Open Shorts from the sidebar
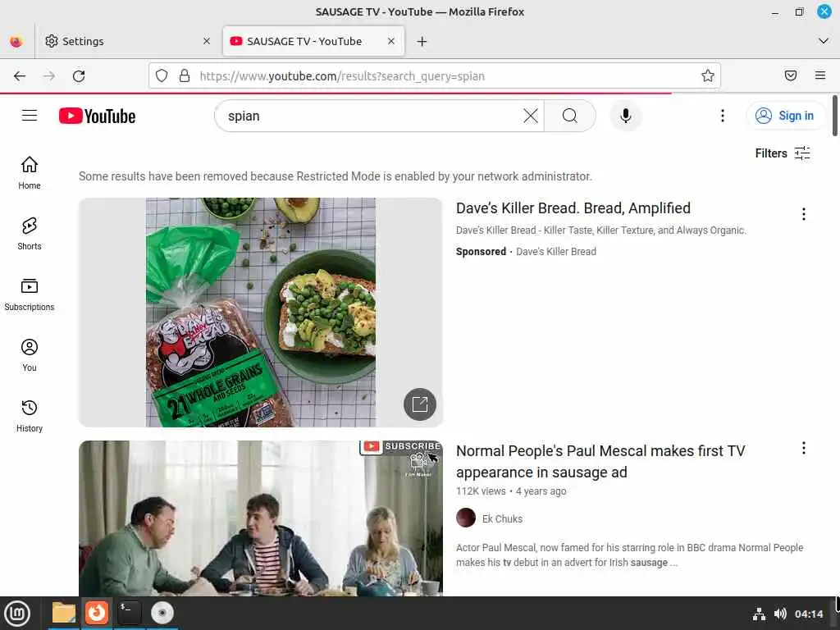The image size is (840, 630). point(30,234)
